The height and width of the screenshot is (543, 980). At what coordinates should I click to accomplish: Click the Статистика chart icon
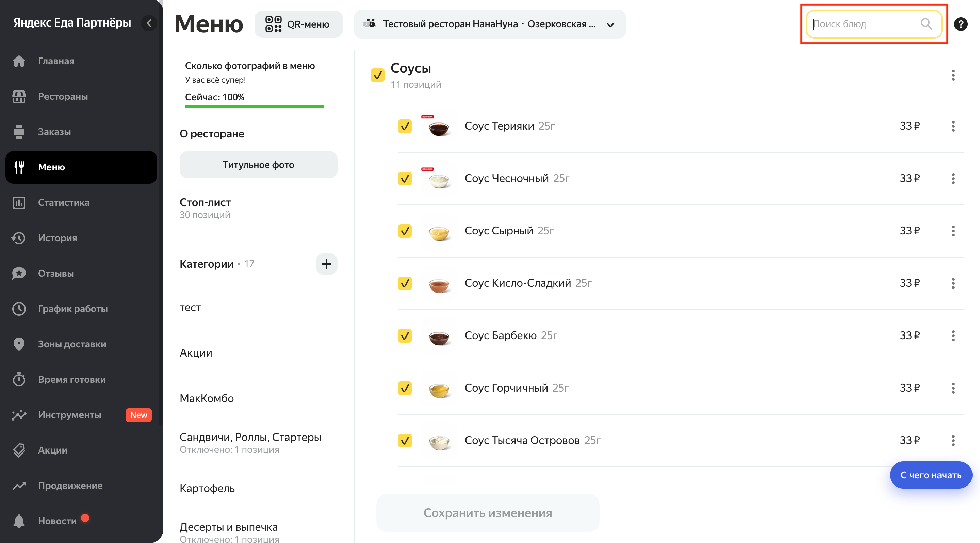[19, 203]
